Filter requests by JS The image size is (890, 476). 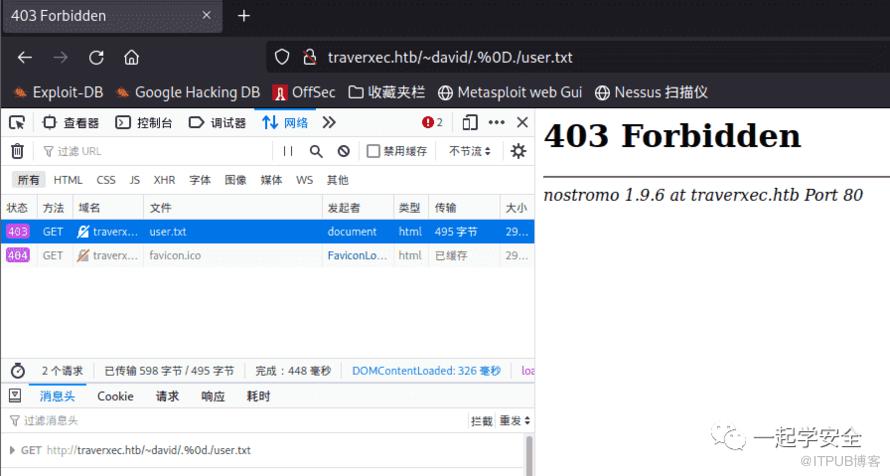coord(135,180)
